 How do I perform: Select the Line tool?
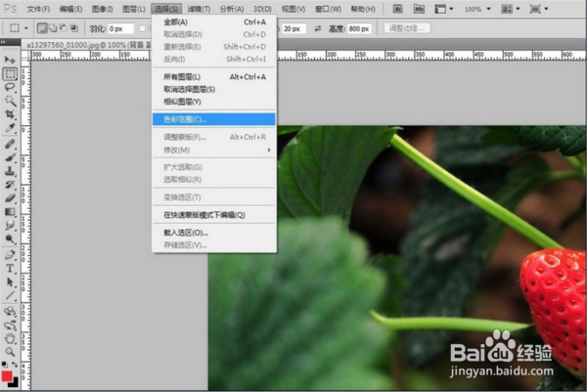10,296
